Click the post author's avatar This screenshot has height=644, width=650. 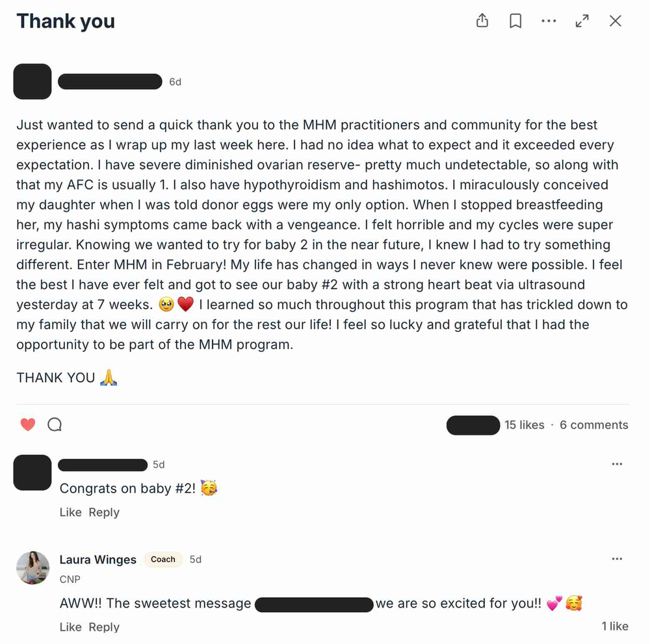(x=32, y=82)
